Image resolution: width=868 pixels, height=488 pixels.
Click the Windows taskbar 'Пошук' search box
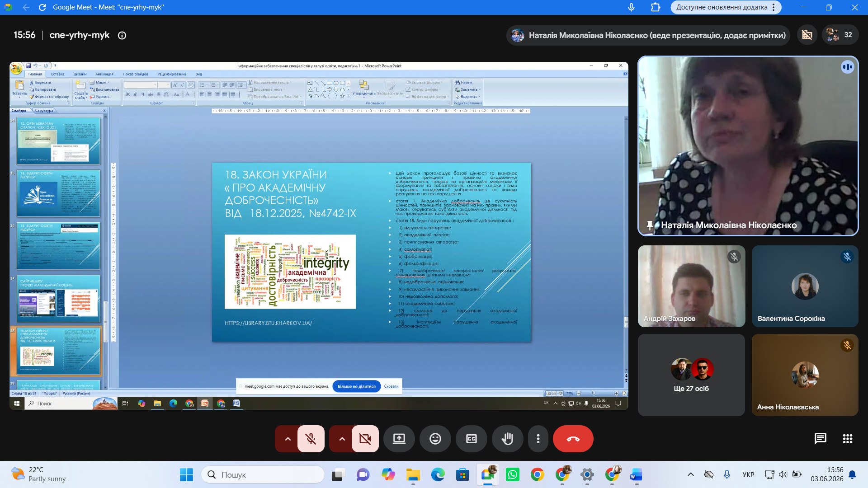pyautogui.click(x=263, y=474)
